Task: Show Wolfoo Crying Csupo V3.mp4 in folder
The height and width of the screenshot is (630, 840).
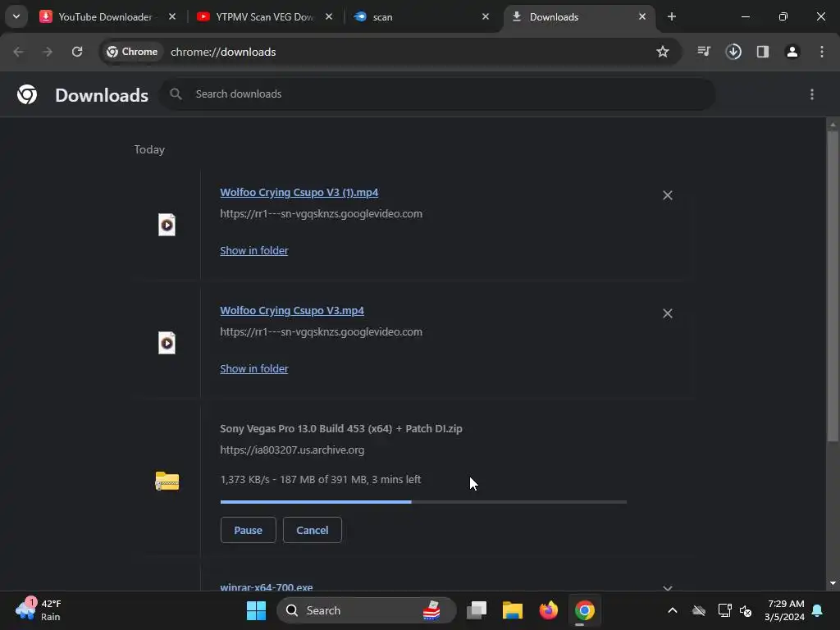Action: coord(254,368)
